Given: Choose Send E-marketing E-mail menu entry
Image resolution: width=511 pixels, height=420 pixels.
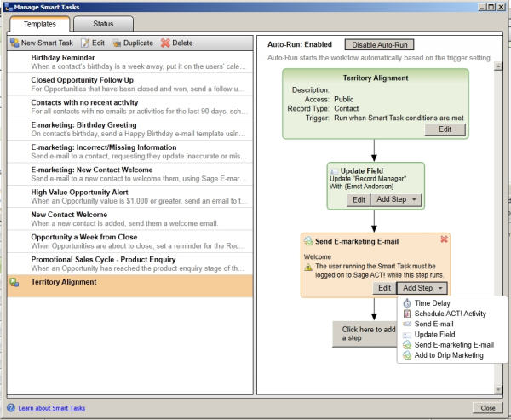Looking at the screenshot, I should (x=454, y=345).
